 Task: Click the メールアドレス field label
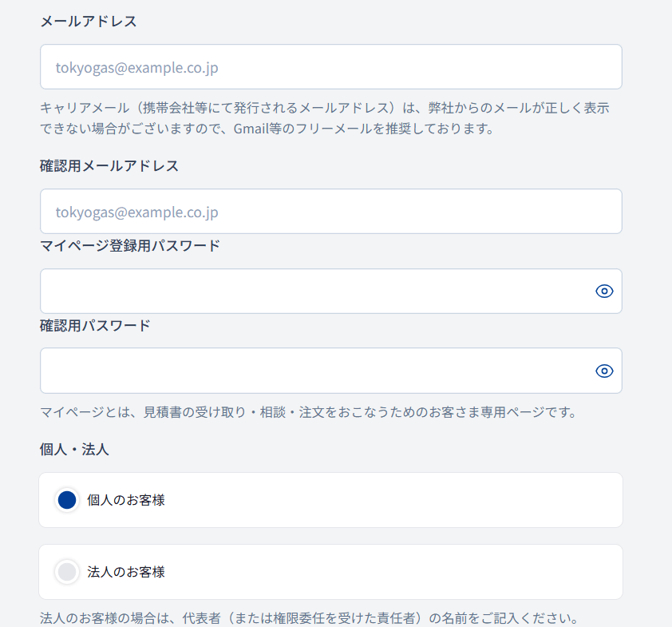point(89,22)
